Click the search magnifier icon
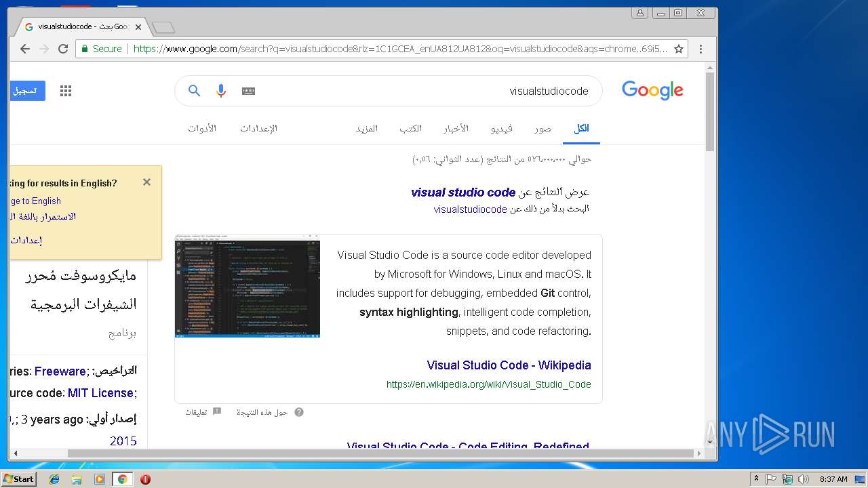The image size is (868, 488). (x=195, y=91)
